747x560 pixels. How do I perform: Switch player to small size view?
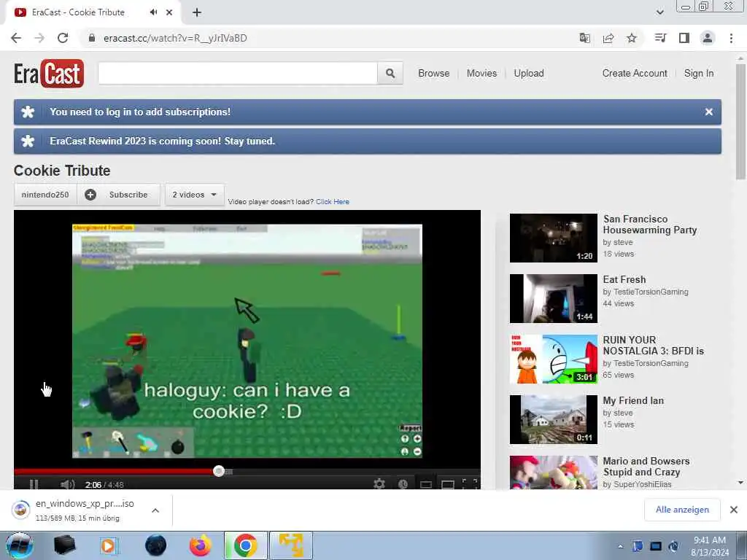tap(426, 484)
